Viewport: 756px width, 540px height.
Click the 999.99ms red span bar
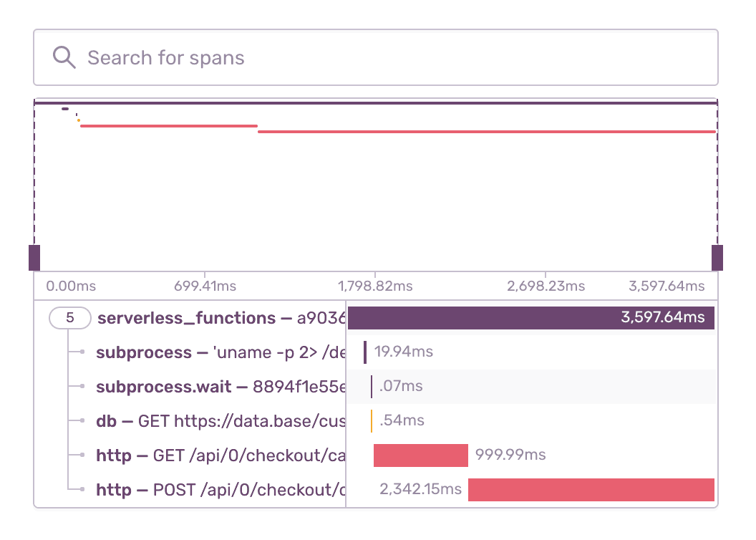click(420, 455)
